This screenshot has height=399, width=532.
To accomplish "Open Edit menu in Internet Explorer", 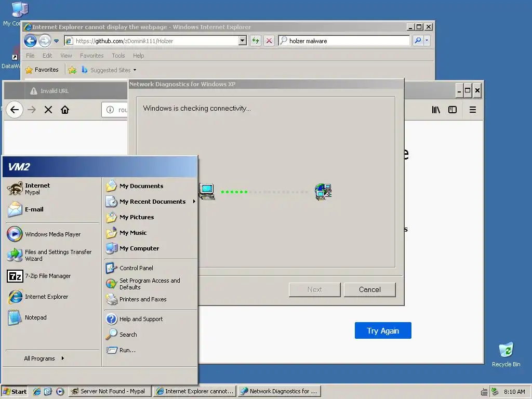I will pyautogui.click(x=47, y=56).
